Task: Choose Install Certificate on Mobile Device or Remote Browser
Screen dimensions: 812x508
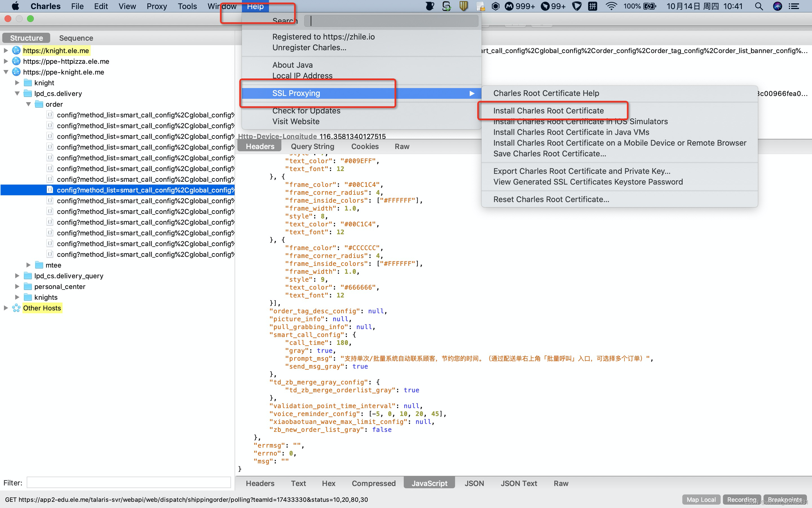Action: (x=620, y=143)
